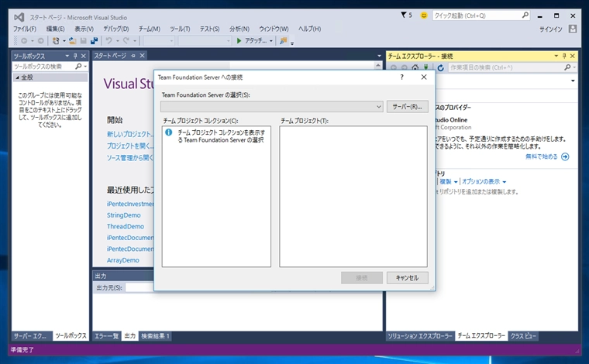Open the StringDemo recent project link
Image resolution: width=589 pixels, height=364 pixels.
(123, 215)
